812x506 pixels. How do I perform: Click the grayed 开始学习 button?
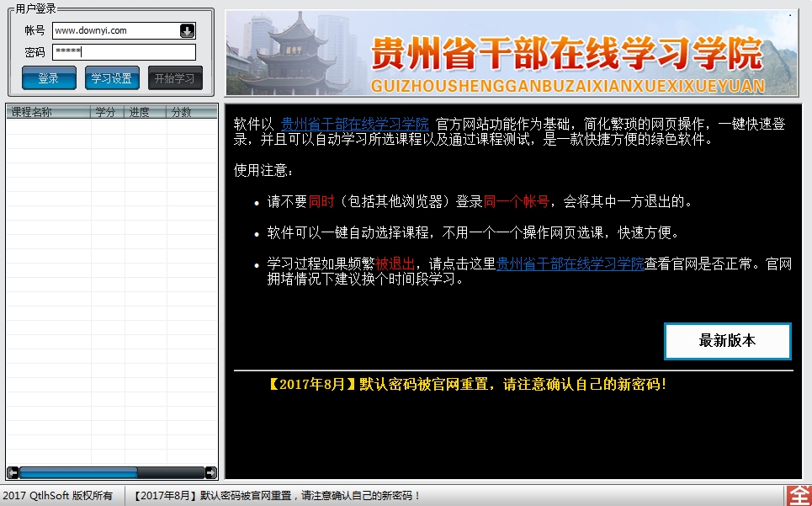coord(174,77)
